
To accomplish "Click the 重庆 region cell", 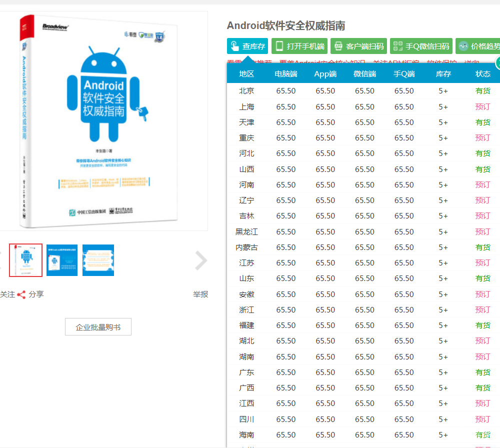I will (x=246, y=138).
